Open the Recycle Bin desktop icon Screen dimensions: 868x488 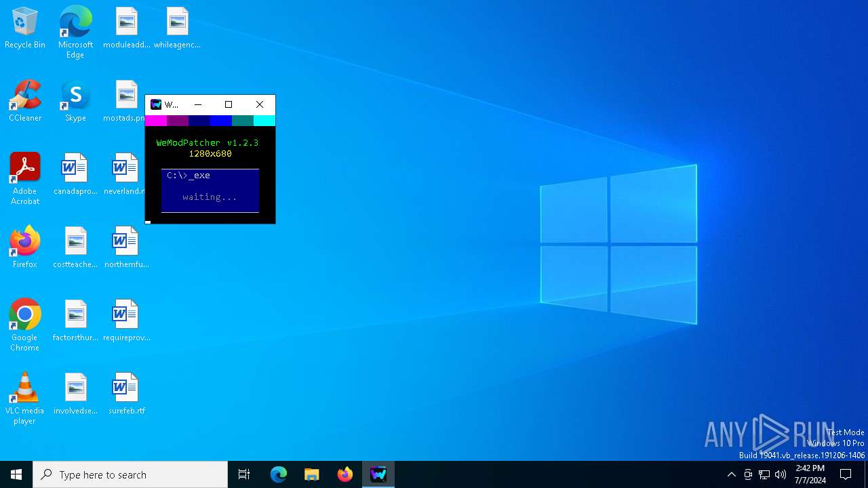(x=25, y=28)
